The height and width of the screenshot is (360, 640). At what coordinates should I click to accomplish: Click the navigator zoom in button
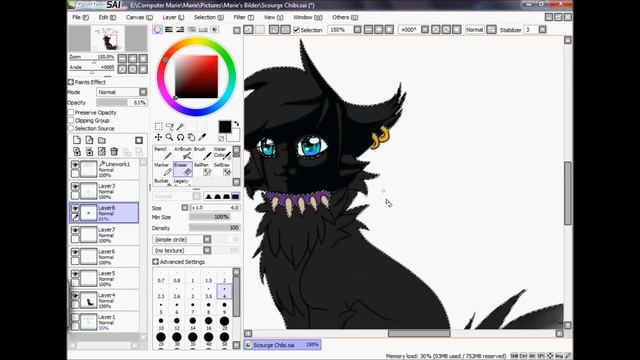tap(133, 58)
